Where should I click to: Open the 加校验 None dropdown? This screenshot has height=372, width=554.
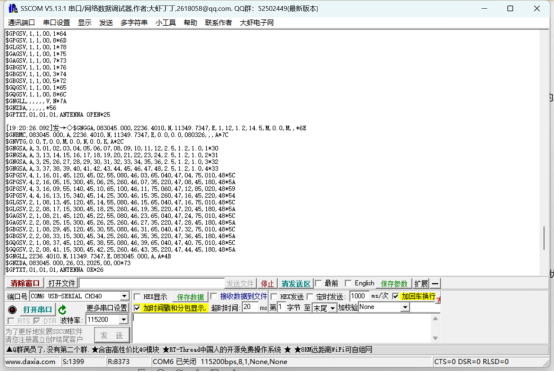point(405,307)
